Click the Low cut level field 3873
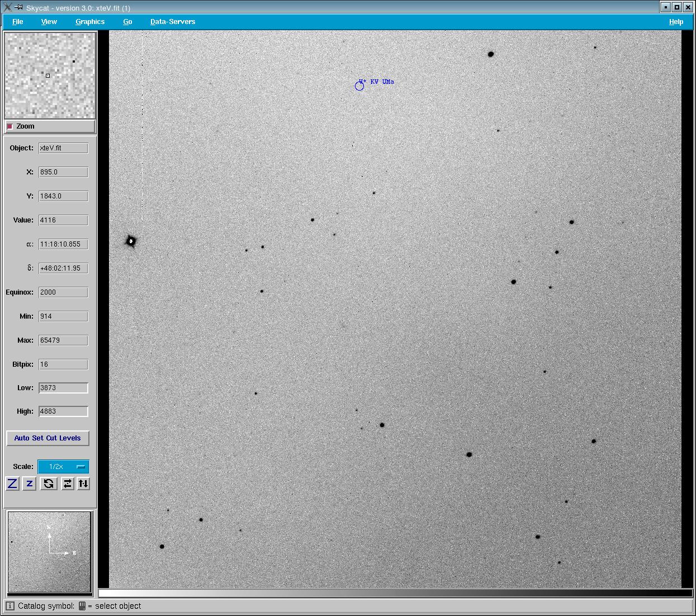 point(63,388)
